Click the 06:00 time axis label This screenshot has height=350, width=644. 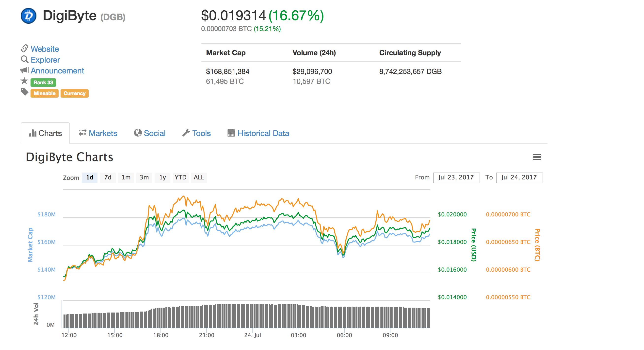[x=344, y=335]
